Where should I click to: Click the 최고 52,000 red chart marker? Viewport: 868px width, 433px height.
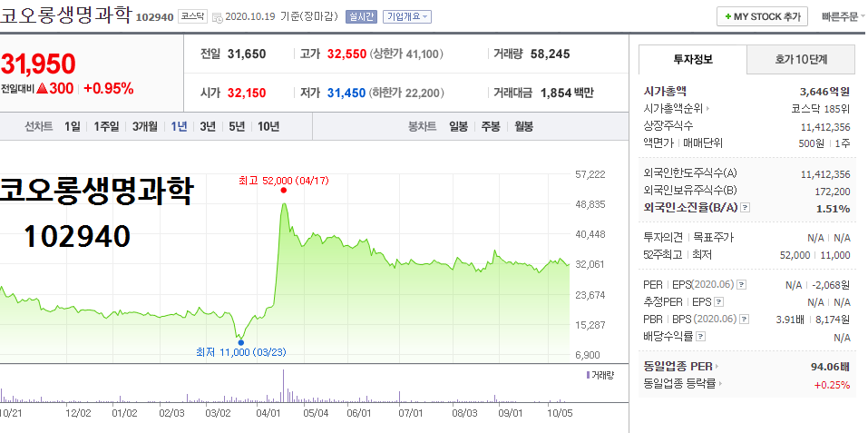(x=283, y=190)
